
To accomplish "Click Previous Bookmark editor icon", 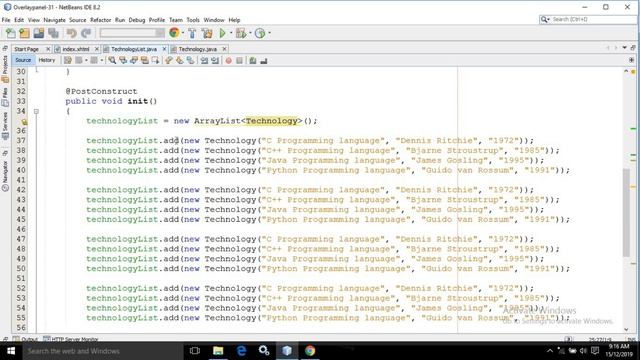I will click(x=169, y=60).
